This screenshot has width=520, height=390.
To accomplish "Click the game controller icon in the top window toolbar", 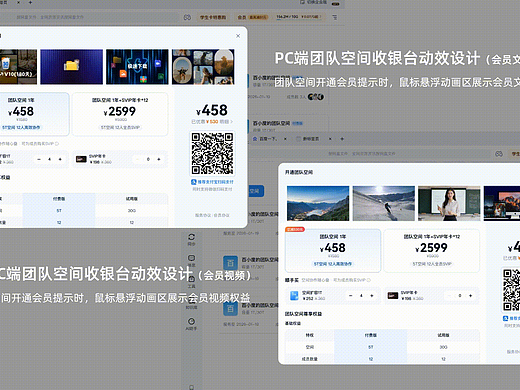I will tap(187, 17).
